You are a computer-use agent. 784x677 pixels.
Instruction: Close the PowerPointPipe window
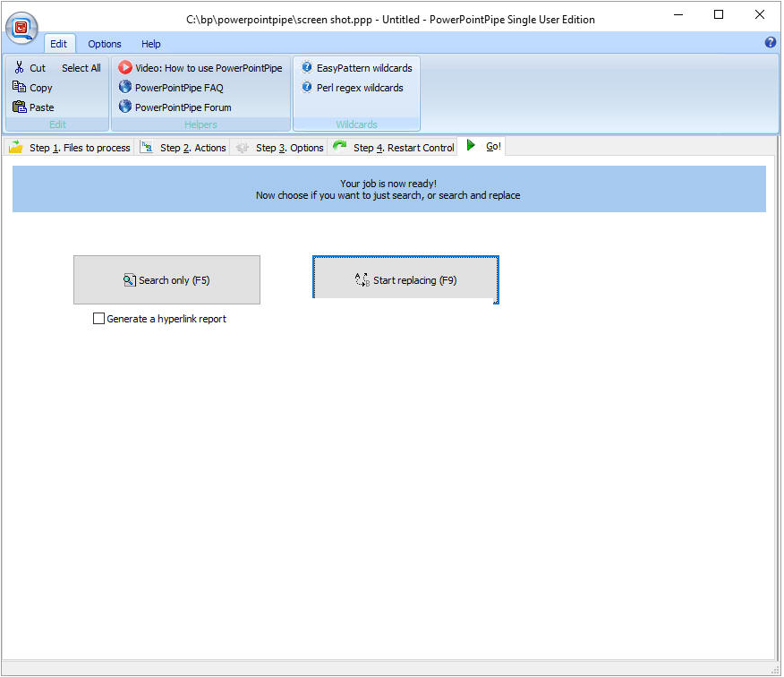coord(760,14)
